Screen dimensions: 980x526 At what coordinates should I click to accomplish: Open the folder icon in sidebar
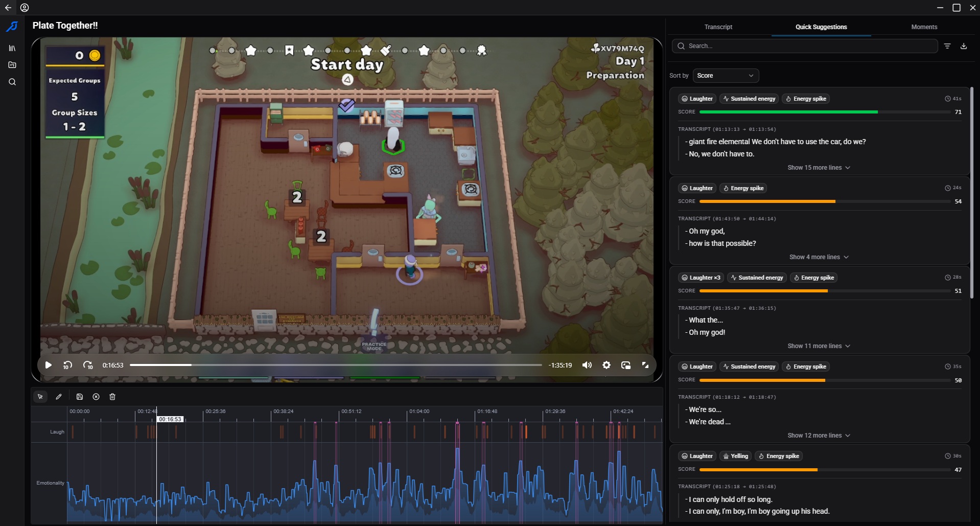(x=12, y=65)
